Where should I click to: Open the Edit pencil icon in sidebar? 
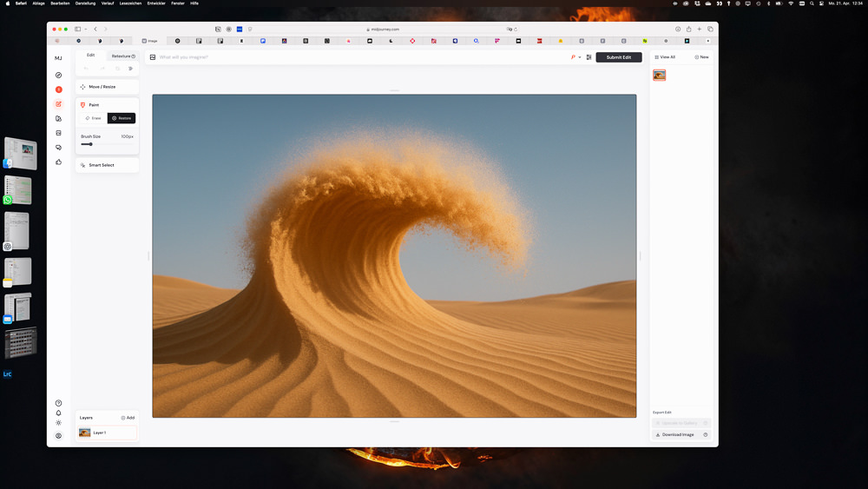coord(59,104)
